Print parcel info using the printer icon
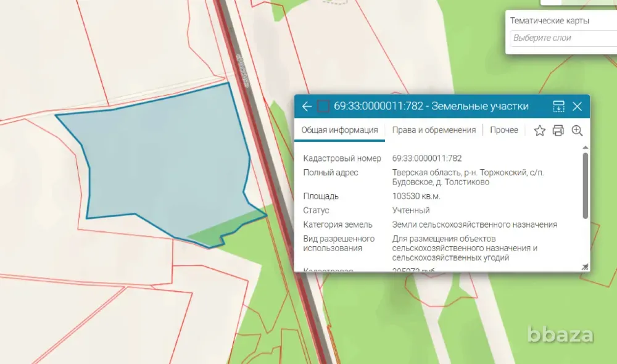This screenshot has width=617, height=364. [558, 130]
